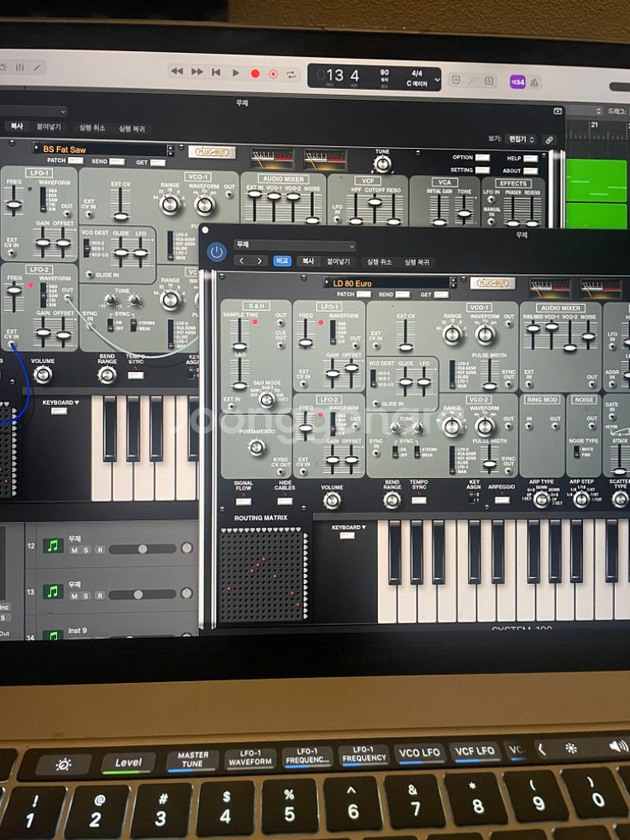
Task: Click the VOLUME knob in the BS Fat Saw window
Action: click(x=43, y=375)
